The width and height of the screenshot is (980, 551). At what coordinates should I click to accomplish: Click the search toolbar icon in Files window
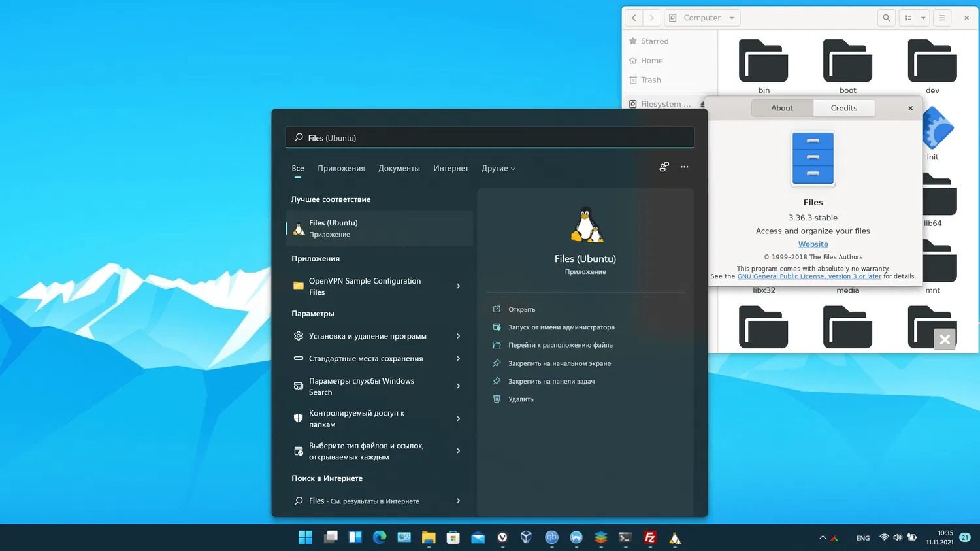tap(887, 18)
